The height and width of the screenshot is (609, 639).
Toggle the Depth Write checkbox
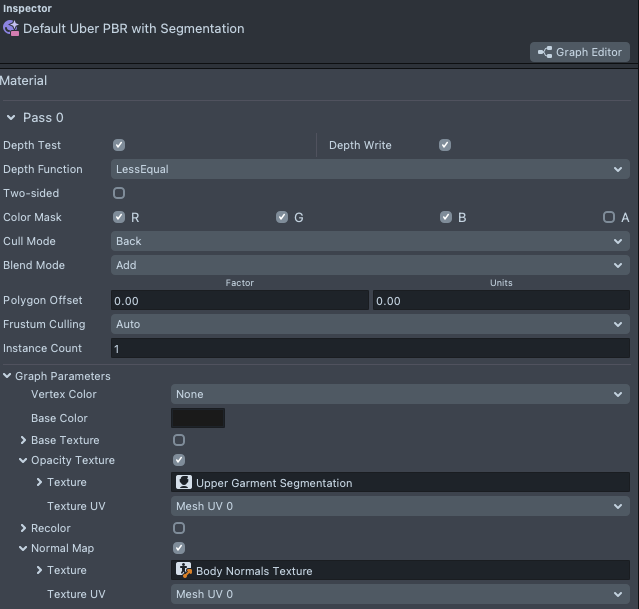tap(445, 145)
